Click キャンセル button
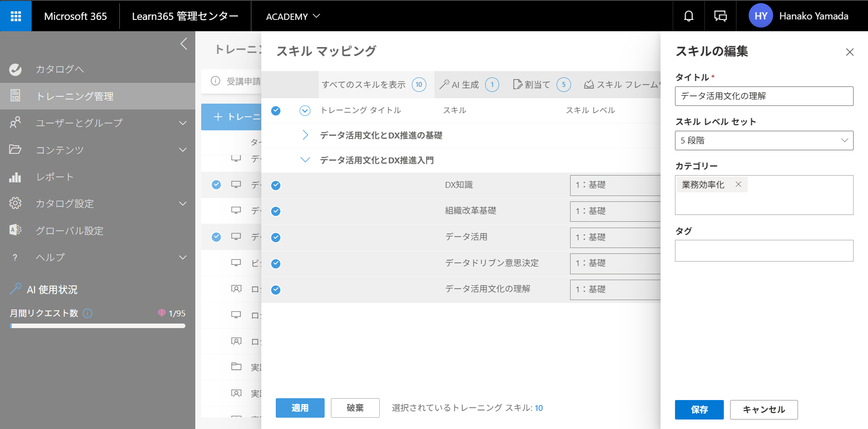The height and width of the screenshot is (429, 868). [x=764, y=410]
